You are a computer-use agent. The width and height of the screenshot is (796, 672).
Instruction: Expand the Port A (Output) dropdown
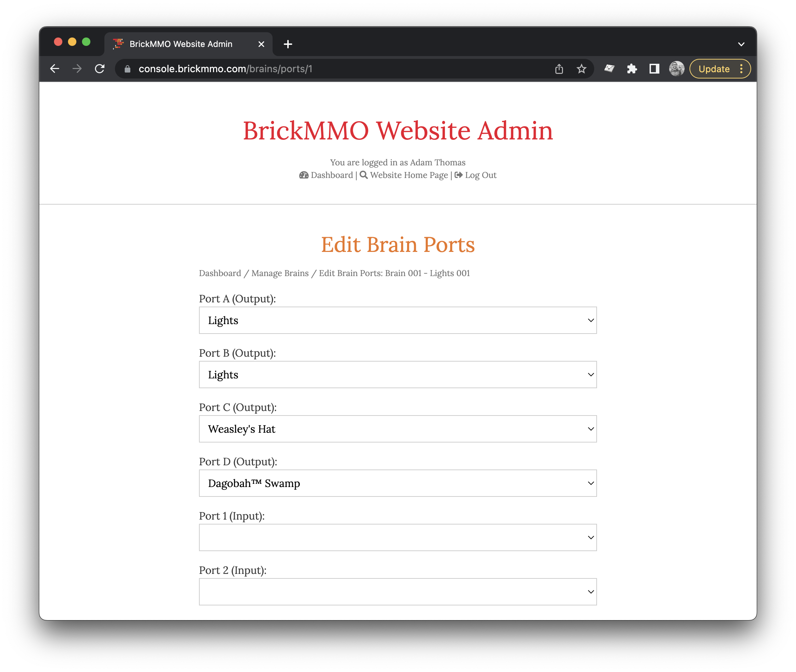pyautogui.click(x=398, y=320)
